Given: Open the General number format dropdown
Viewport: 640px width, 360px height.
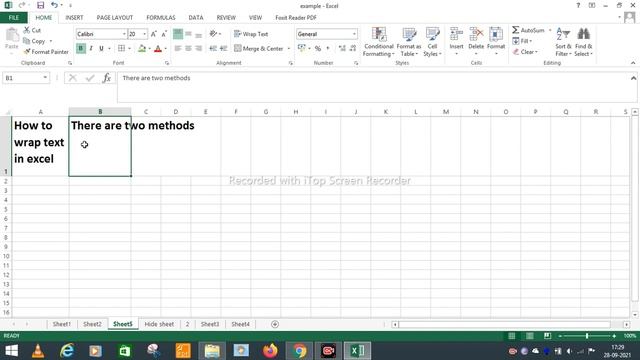Looking at the screenshot, I should [354, 34].
